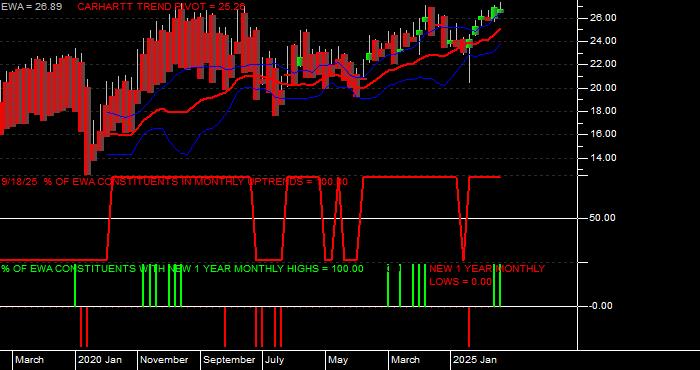Select the July date axis label
Image resolution: width=700 pixels, height=370 pixels.
tap(275, 360)
